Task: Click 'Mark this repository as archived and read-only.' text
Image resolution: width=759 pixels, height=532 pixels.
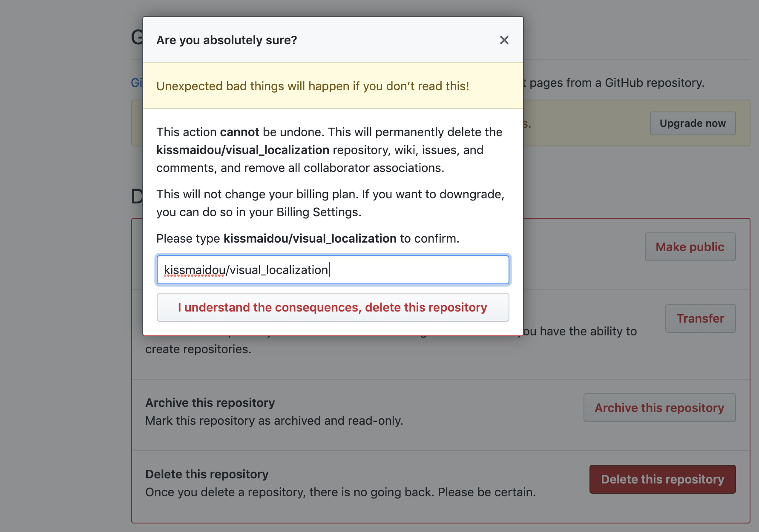Action: [x=274, y=420]
